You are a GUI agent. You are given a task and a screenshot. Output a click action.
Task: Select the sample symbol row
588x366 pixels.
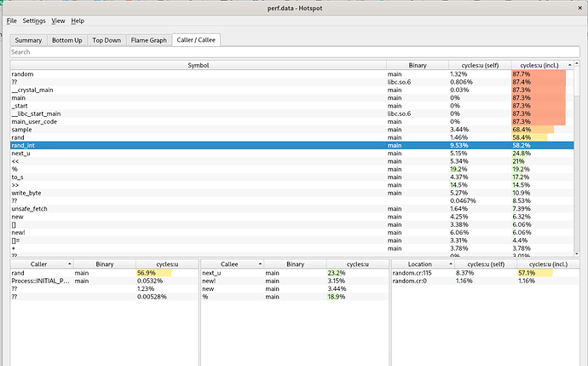[x=292, y=130]
